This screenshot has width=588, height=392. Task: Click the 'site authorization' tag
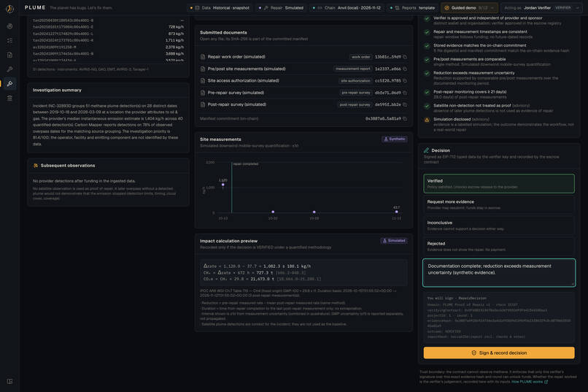(x=355, y=80)
